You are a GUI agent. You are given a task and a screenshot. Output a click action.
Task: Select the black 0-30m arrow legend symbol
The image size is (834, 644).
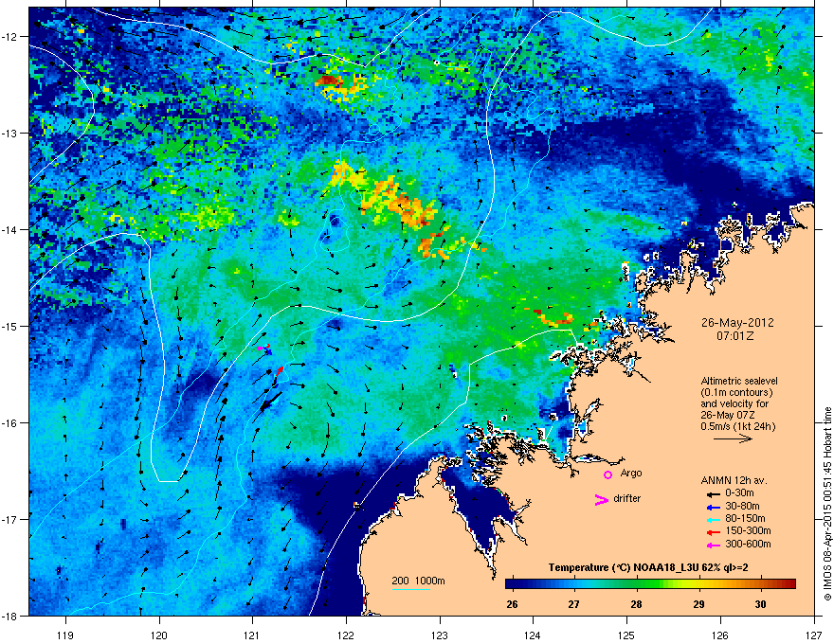tap(713, 493)
